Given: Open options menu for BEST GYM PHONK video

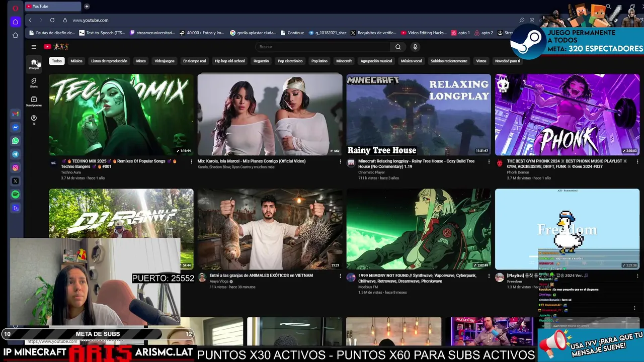Looking at the screenshot, I should 637,161.
